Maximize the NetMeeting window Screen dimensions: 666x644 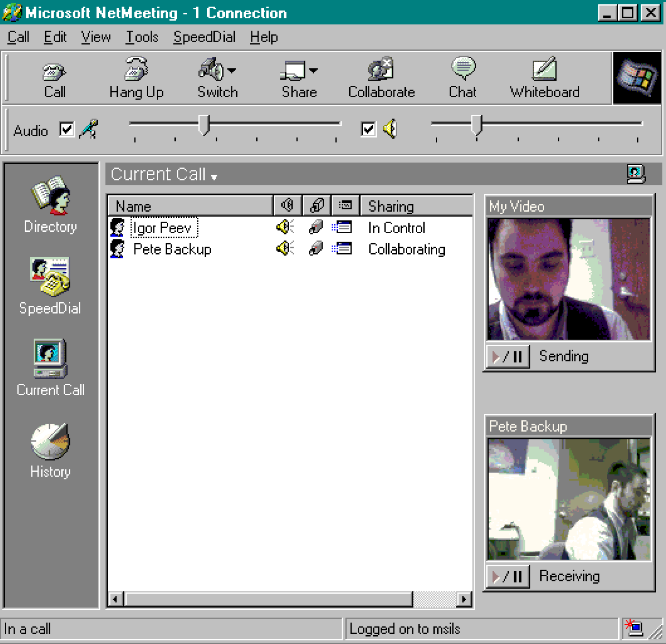tap(627, 13)
